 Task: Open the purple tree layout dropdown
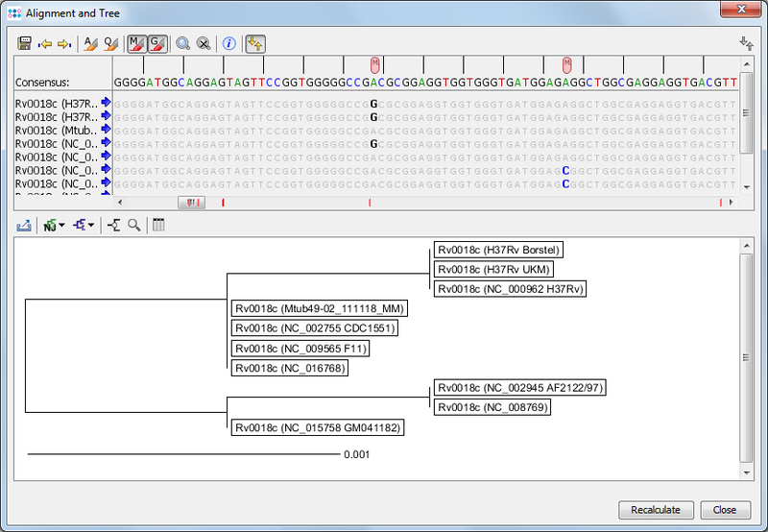pyautogui.click(x=84, y=225)
